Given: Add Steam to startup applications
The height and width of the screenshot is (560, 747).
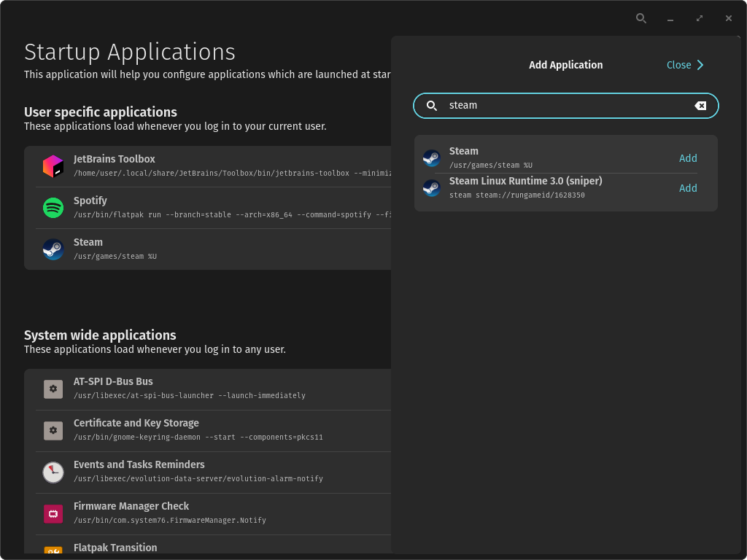Looking at the screenshot, I should pyautogui.click(x=688, y=158).
